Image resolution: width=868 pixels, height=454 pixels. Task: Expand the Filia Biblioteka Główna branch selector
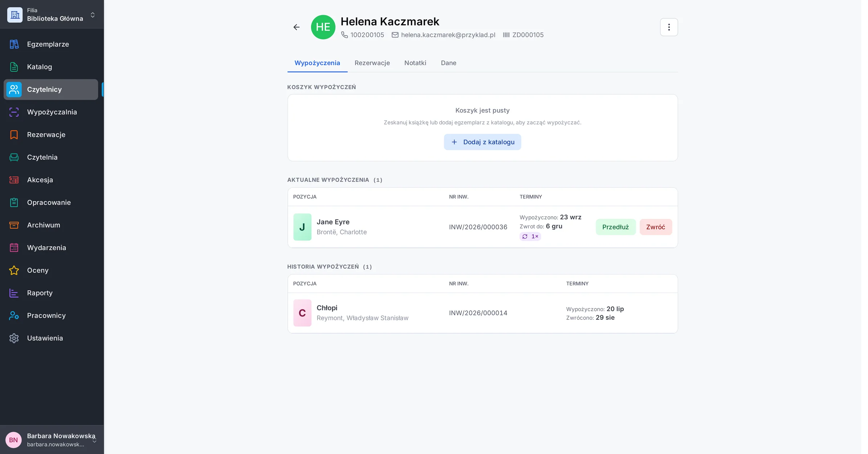click(x=52, y=14)
